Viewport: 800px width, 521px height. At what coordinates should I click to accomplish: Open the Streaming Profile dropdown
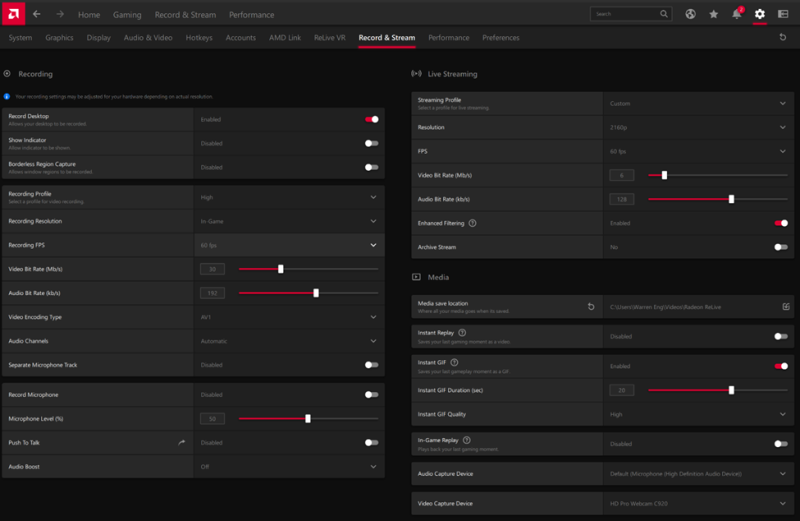pyautogui.click(x=783, y=103)
